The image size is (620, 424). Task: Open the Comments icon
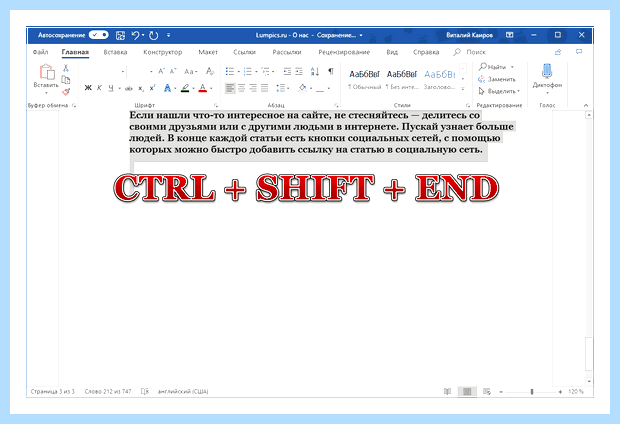579,52
